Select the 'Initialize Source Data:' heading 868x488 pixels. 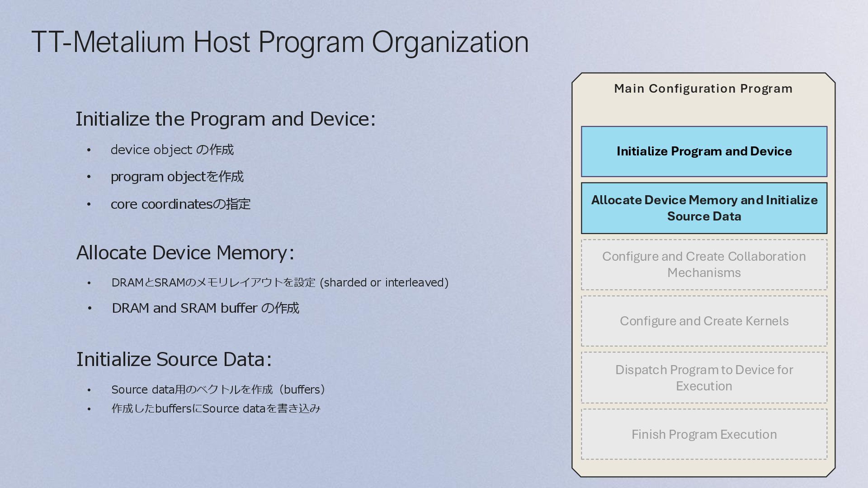click(x=174, y=360)
